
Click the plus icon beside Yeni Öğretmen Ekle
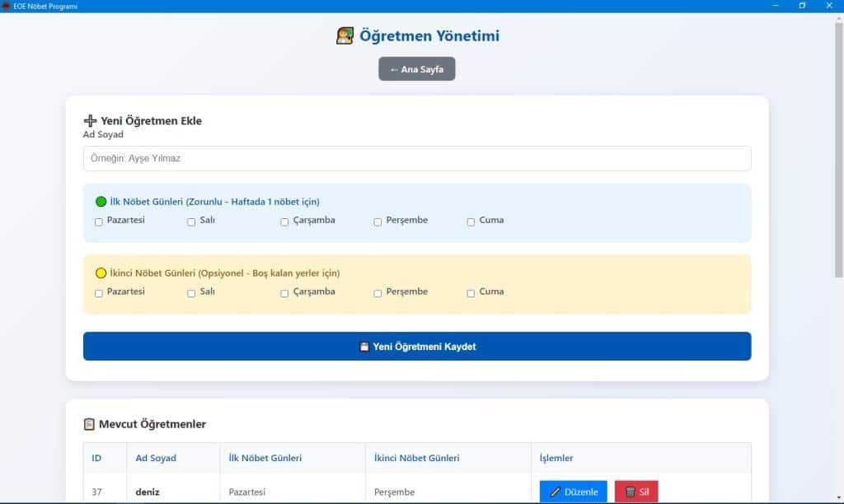point(90,121)
